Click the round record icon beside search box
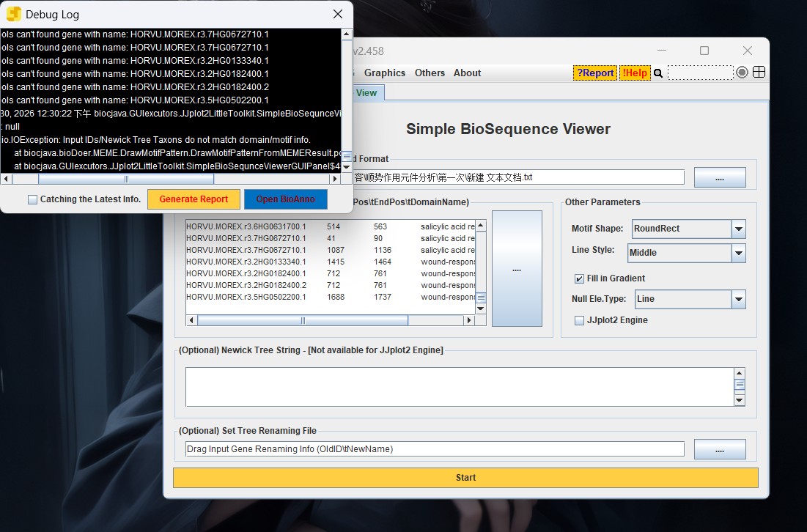 (x=742, y=73)
